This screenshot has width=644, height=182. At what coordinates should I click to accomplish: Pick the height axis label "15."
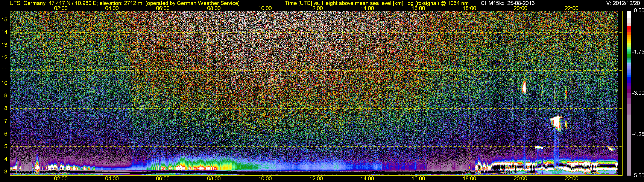[5, 19]
